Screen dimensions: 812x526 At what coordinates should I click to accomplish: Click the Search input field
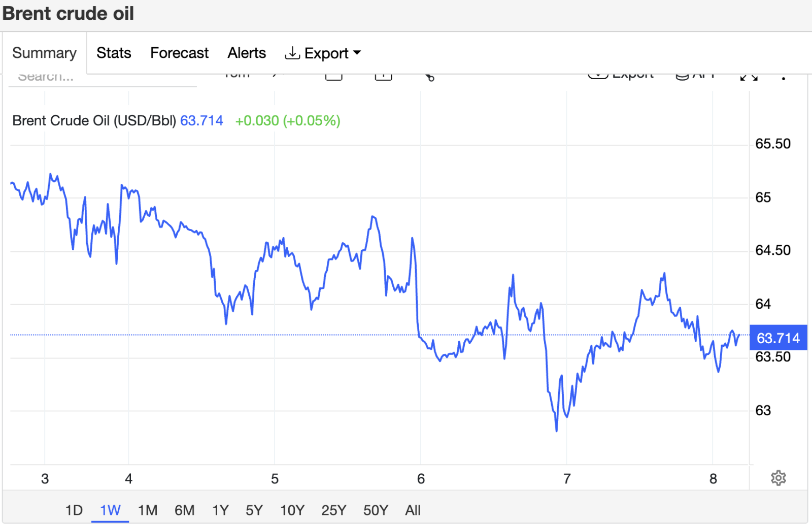[x=101, y=78]
